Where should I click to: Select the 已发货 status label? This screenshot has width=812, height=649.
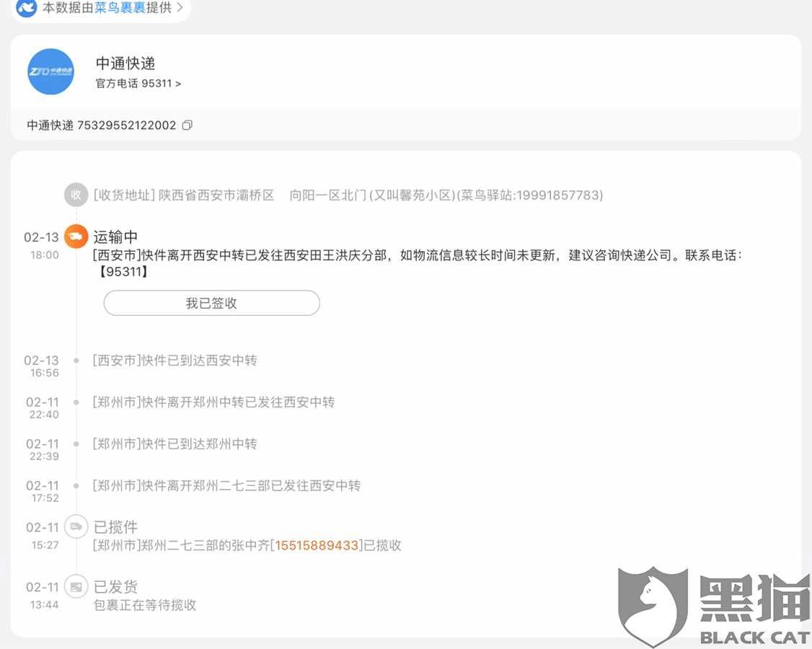click(115, 587)
